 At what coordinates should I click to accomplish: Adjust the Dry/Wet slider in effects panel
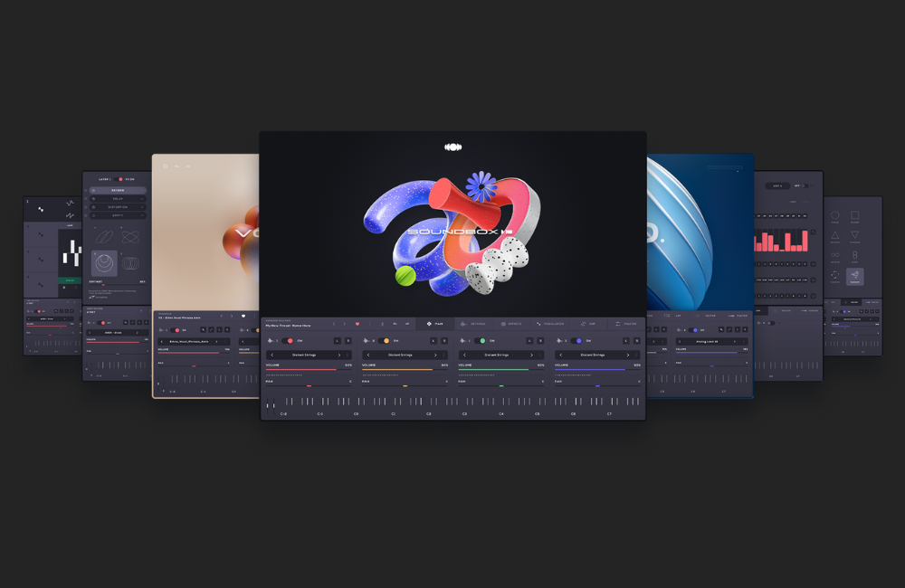[117, 285]
